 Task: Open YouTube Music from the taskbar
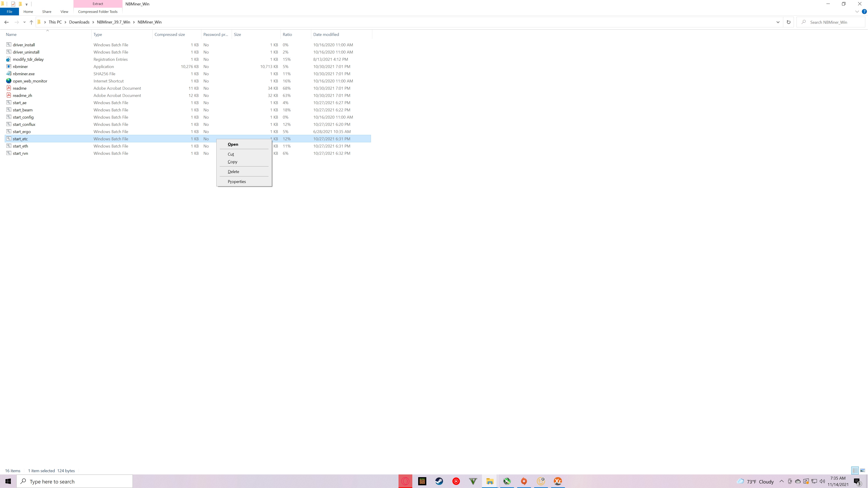coord(456,481)
